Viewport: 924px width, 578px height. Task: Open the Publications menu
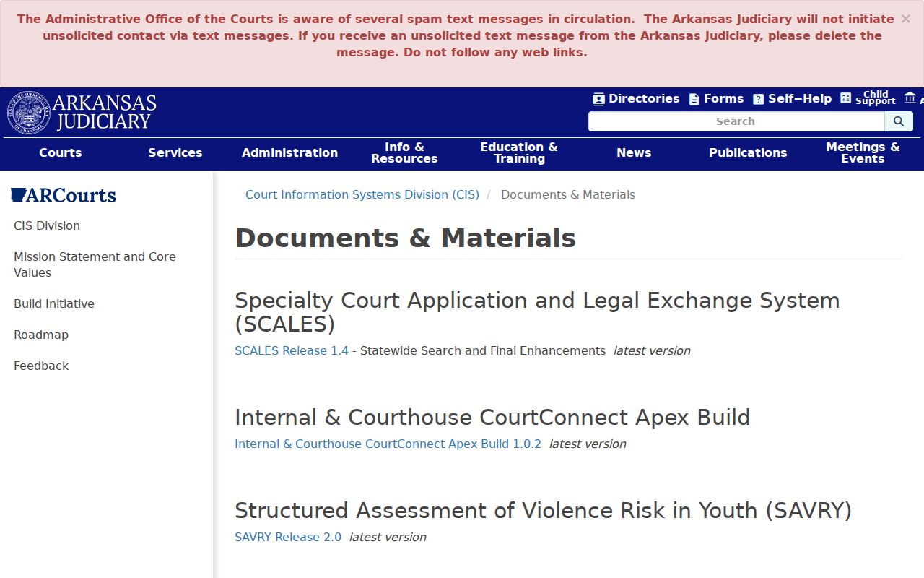748,152
